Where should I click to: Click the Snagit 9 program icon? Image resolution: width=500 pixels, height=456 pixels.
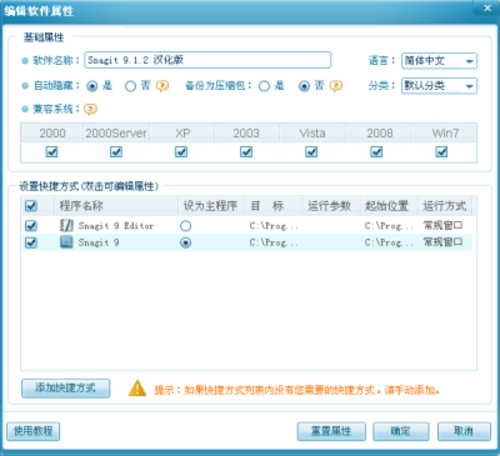click(x=66, y=242)
